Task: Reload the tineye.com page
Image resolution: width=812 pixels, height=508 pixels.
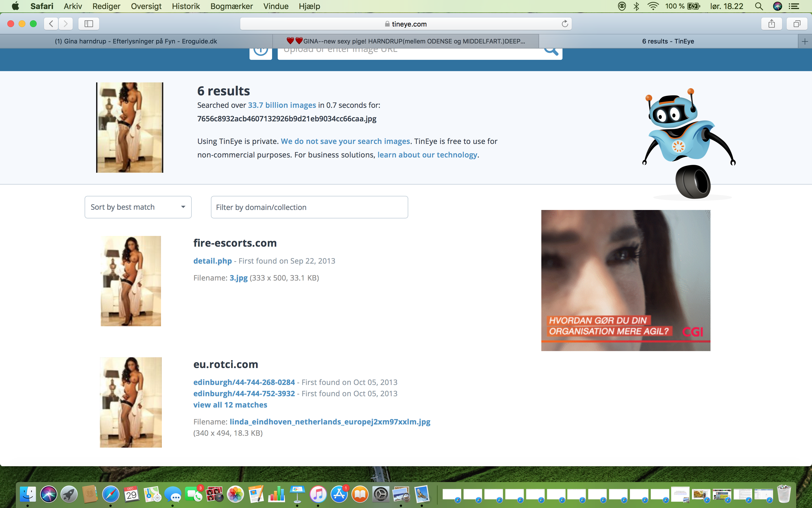Action: click(x=565, y=23)
